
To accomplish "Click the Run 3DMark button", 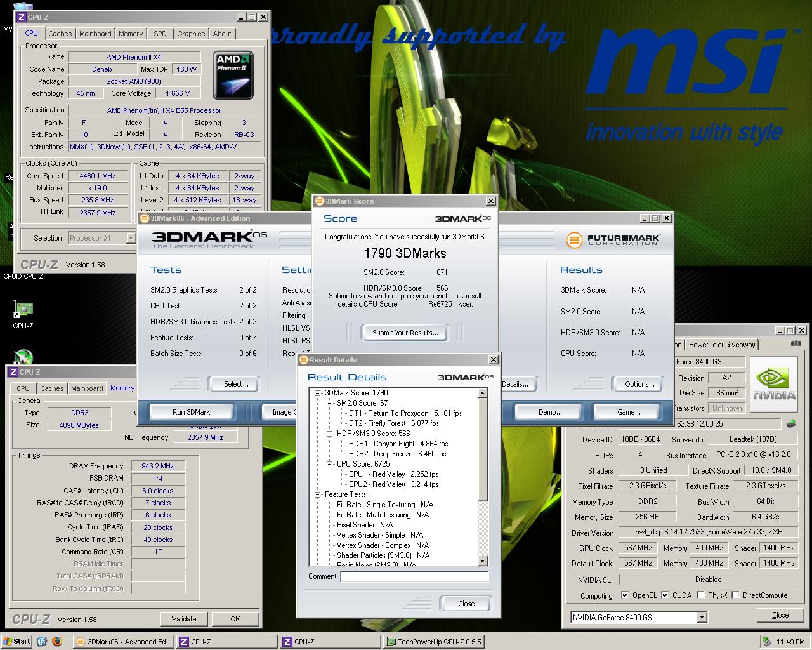I will coord(191,412).
